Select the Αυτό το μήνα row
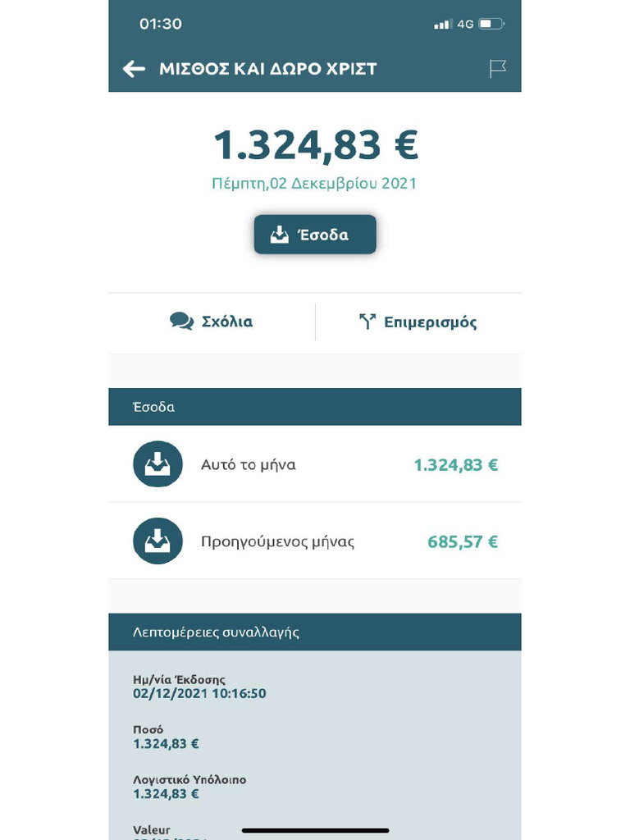This screenshot has height=840, width=630. tap(315, 464)
